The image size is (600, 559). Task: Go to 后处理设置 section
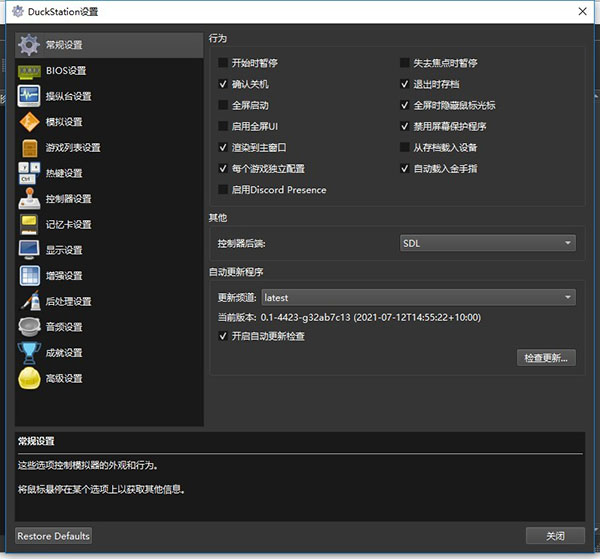pos(68,302)
